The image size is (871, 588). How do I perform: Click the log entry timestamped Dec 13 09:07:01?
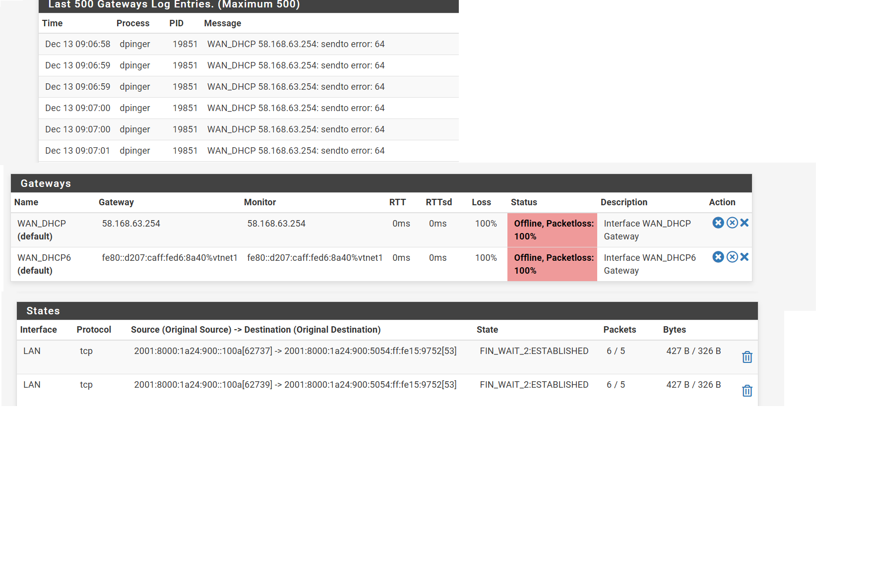point(249,151)
